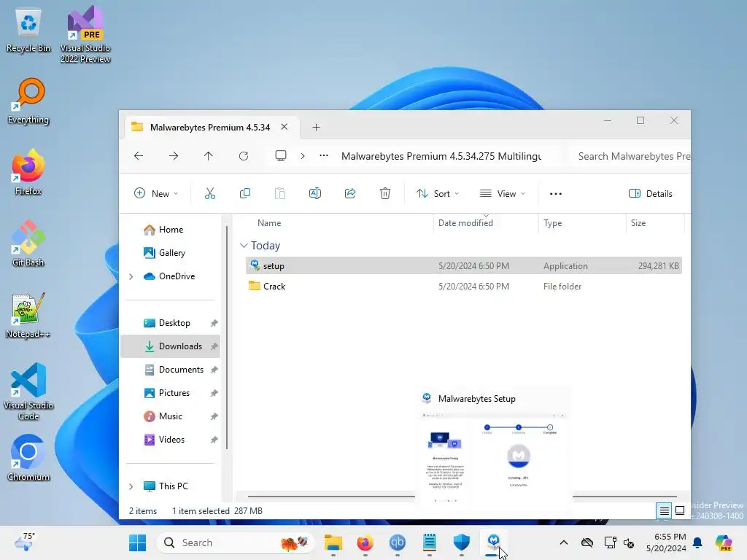Show hidden system tray icons chevron

click(564, 542)
